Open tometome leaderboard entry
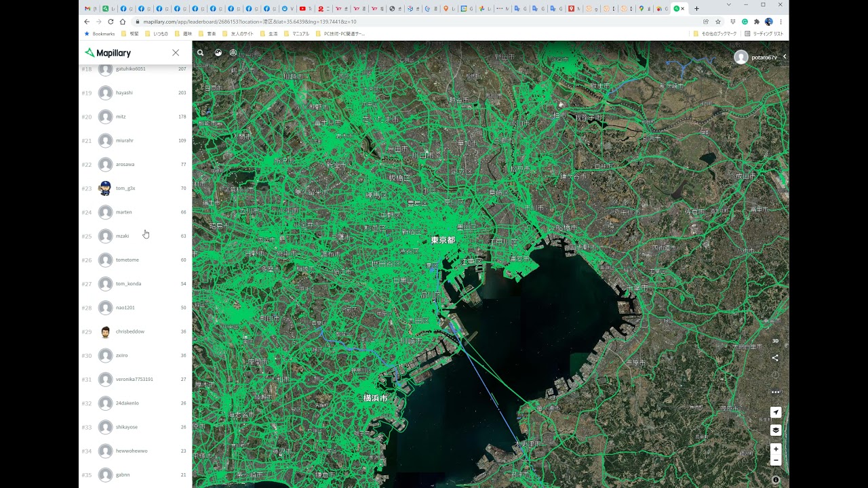 tap(135, 260)
